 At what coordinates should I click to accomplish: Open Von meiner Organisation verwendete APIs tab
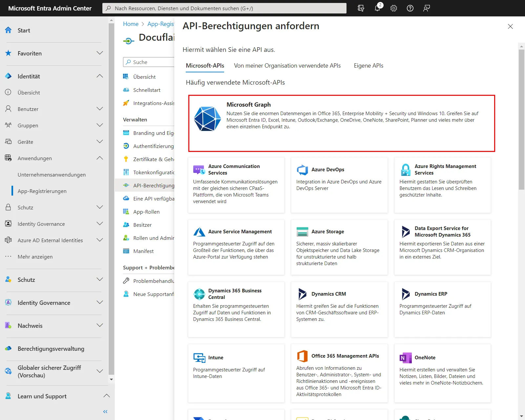coord(287,66)
